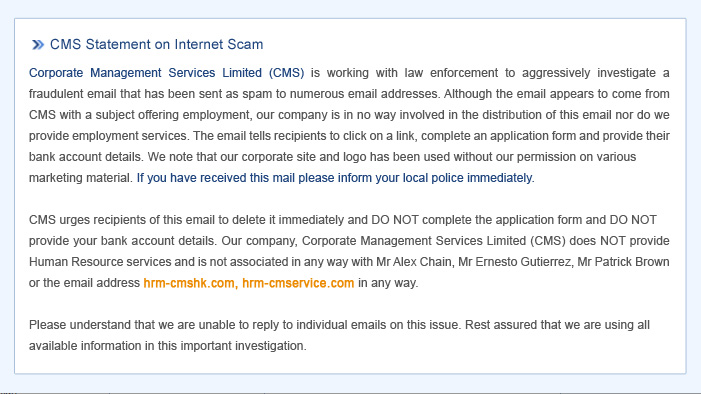Screen dimensions: 701x394
Task: Click the name "Mr Alex Chain"
Action: (x=414, y=262)
